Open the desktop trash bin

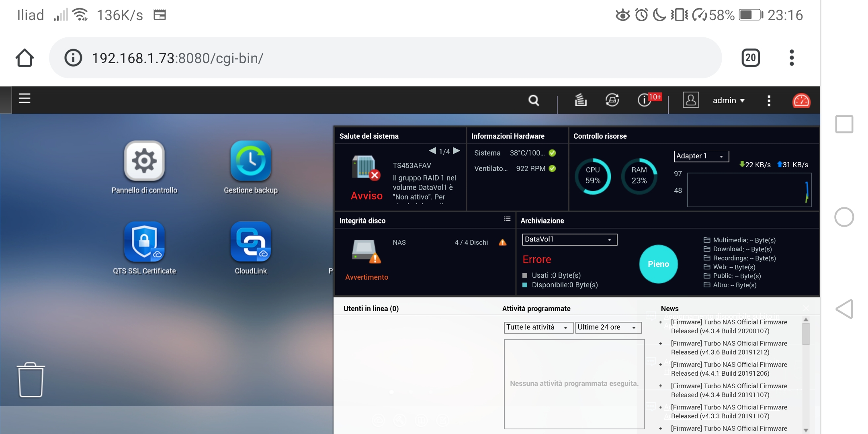tap(31, 380)
